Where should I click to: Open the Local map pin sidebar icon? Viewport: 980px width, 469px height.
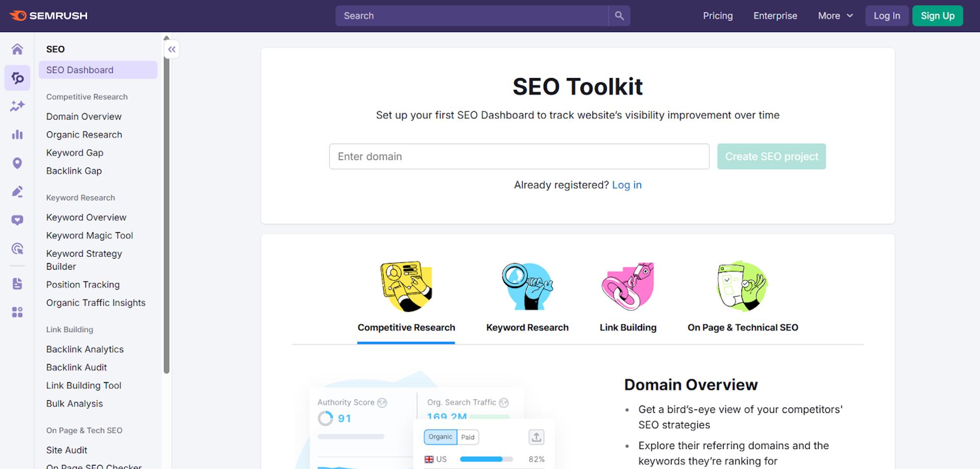(x=17, y=163)
